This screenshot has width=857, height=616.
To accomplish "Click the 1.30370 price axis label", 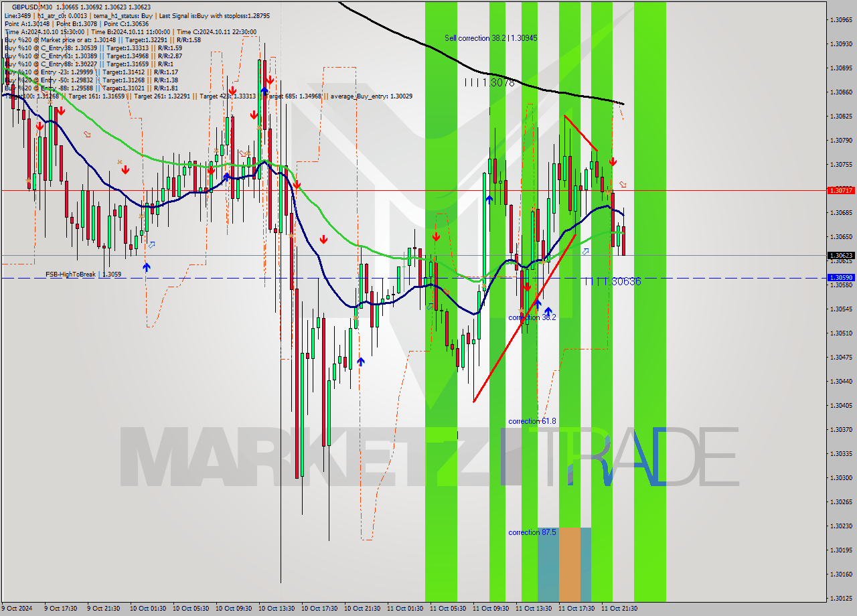I will point(840,430).
